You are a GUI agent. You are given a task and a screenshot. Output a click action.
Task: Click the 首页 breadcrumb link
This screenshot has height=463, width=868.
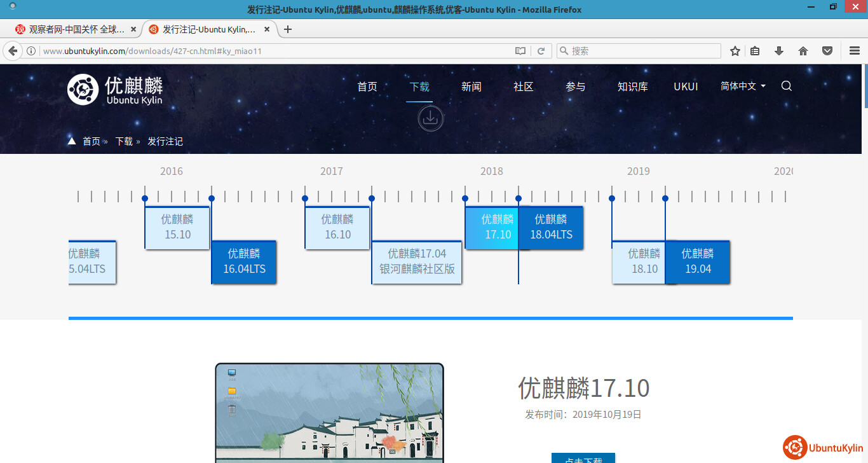[92, 141]
